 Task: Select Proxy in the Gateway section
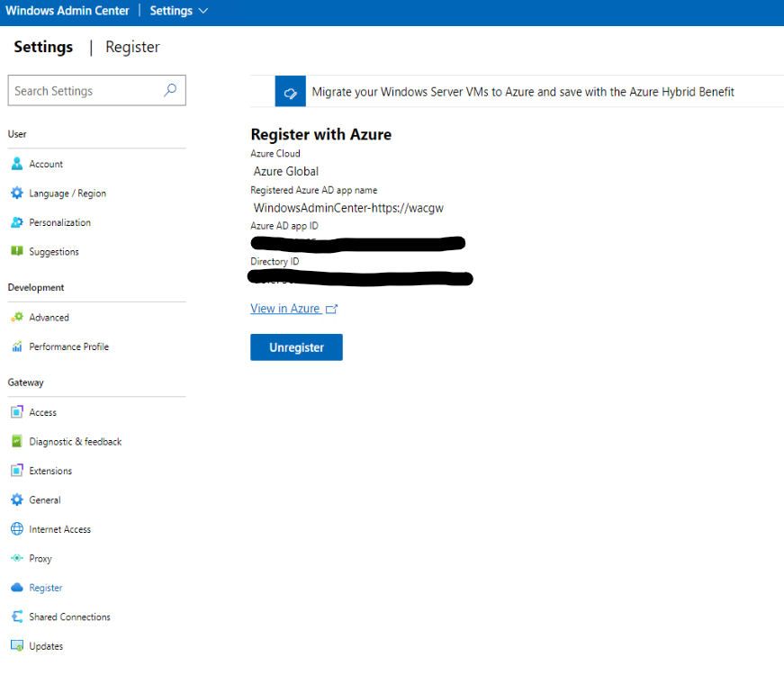coord(41,559)
